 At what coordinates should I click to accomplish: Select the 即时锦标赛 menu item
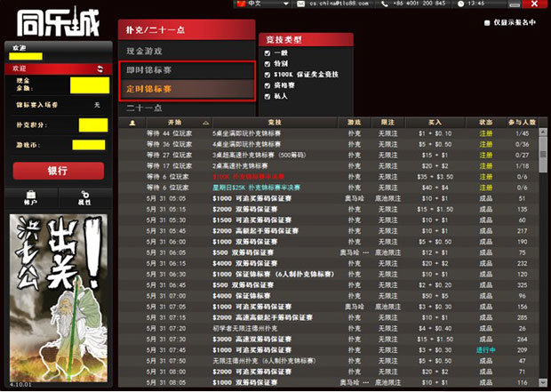click(x=187, y=70)
